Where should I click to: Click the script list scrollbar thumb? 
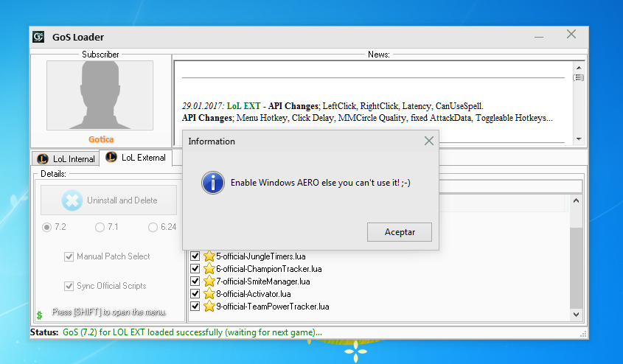pos(576,268)
